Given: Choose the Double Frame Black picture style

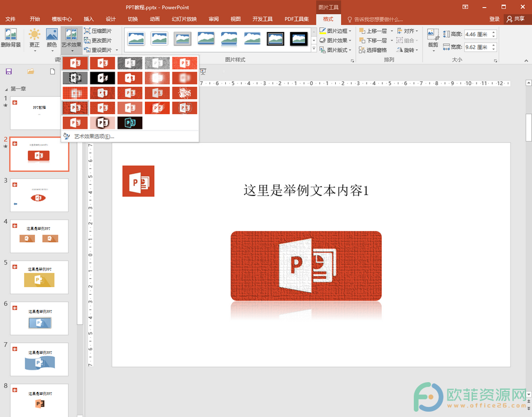Looking at the screenshot, I should [275, 38].
